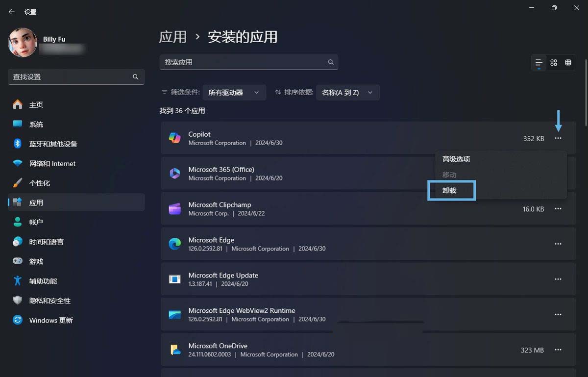
Task: Click the Copilot app icon
Action: click(175, 138)
